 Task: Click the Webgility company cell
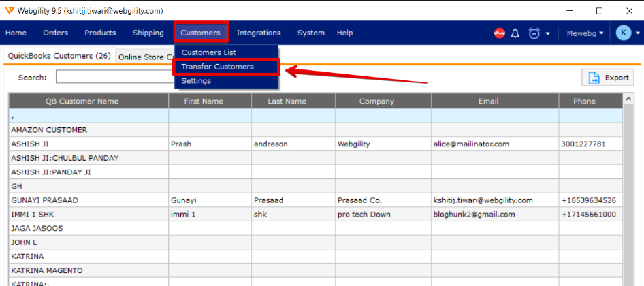click(383, 144)
